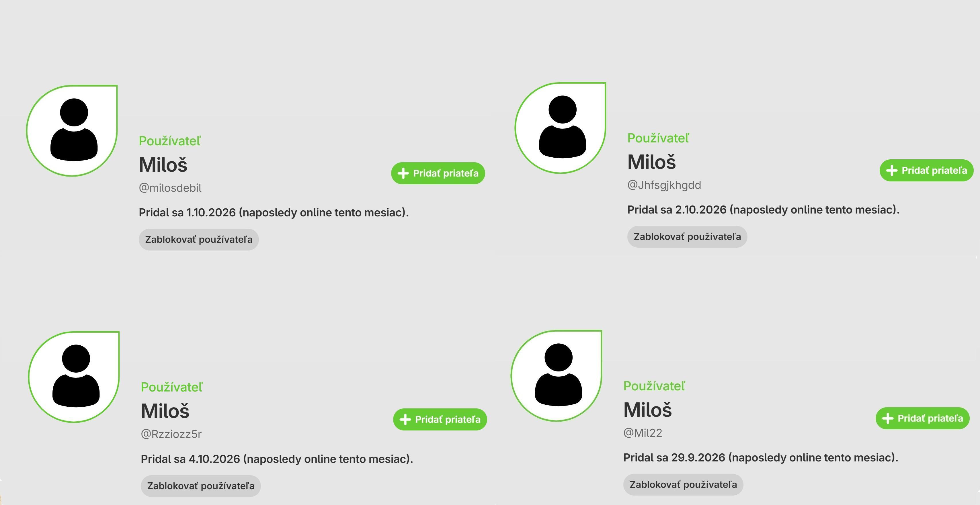This screenshot has height=505, width=980.
Task: Open the avatar of user @Mil22
Action: click(556, 376)
